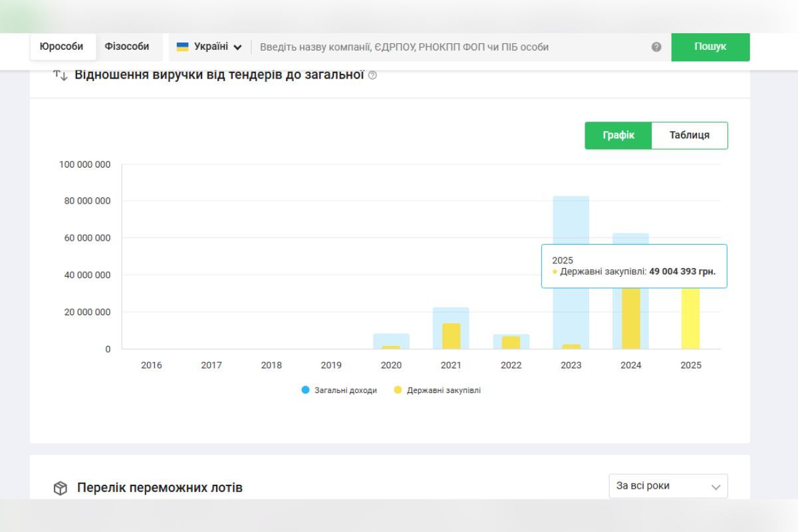Toggle the blue 'Загальні доходи' legend marker

305,390
